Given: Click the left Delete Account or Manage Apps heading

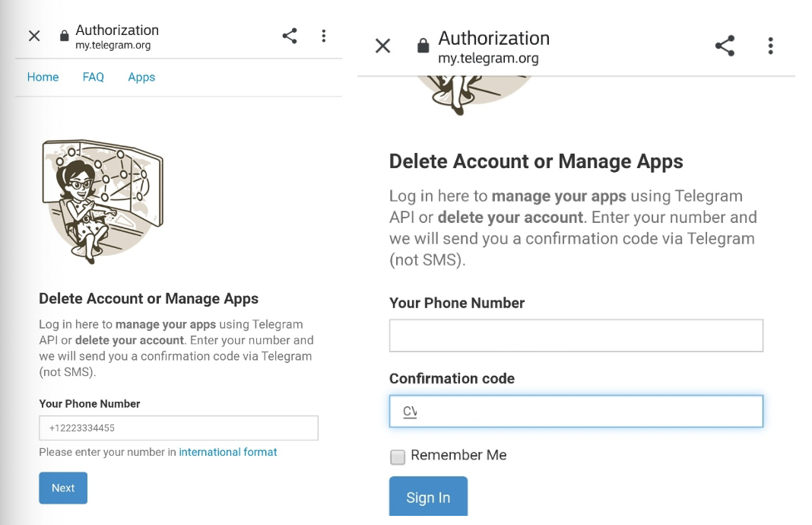Looking at the screenshot, I should click(148, 298).
